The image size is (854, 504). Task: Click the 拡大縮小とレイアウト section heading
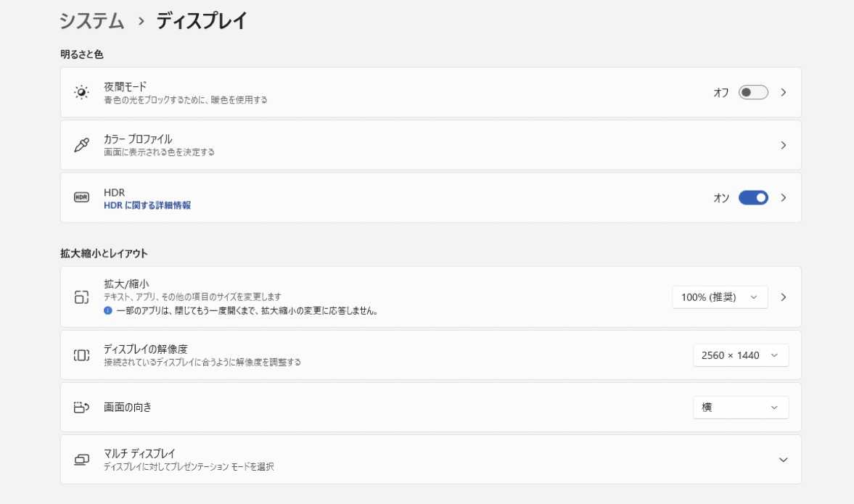(x=104, y=254)
